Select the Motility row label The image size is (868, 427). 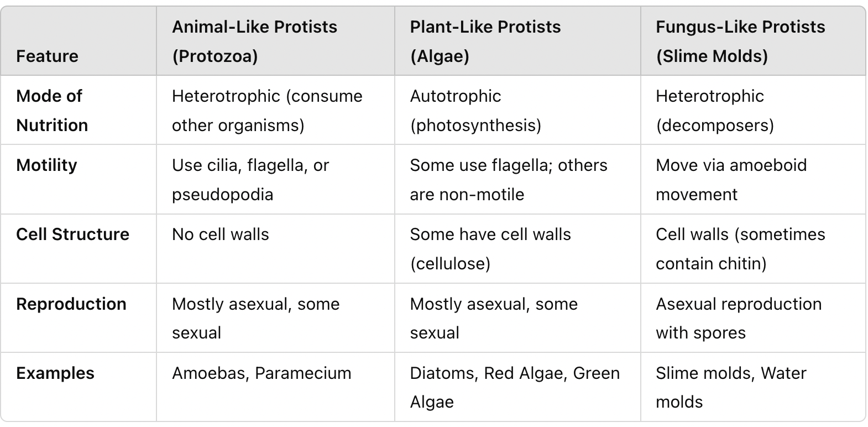(46, 165)
